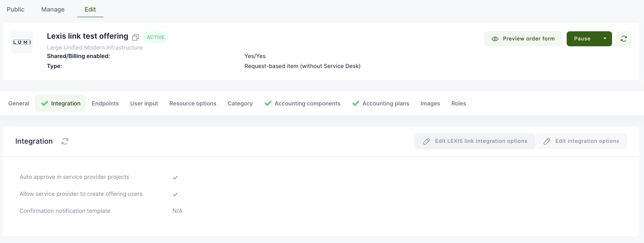This screenshot has height=243, width=644.
Task: Open the Resource options tab
Action: pyautogui.click(x=193, y=103)
